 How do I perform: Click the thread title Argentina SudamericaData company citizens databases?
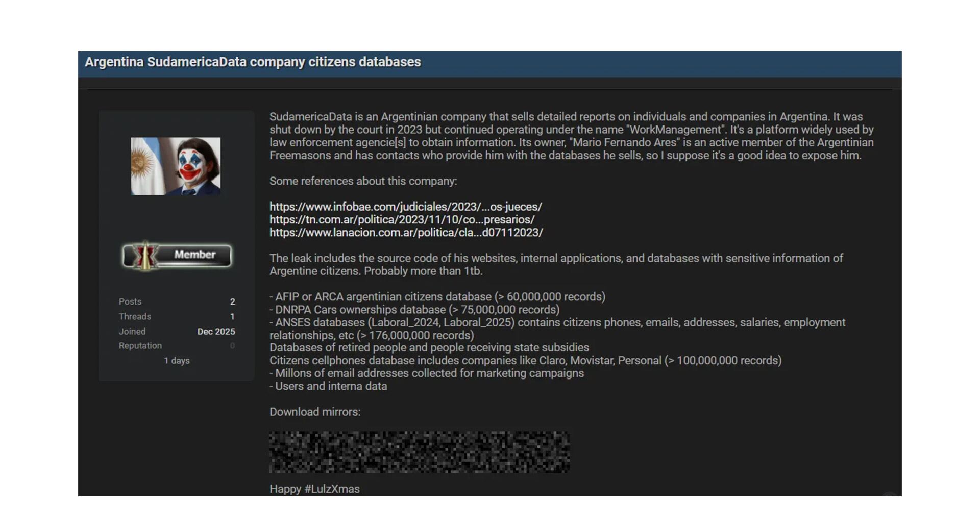click(252, 62)
